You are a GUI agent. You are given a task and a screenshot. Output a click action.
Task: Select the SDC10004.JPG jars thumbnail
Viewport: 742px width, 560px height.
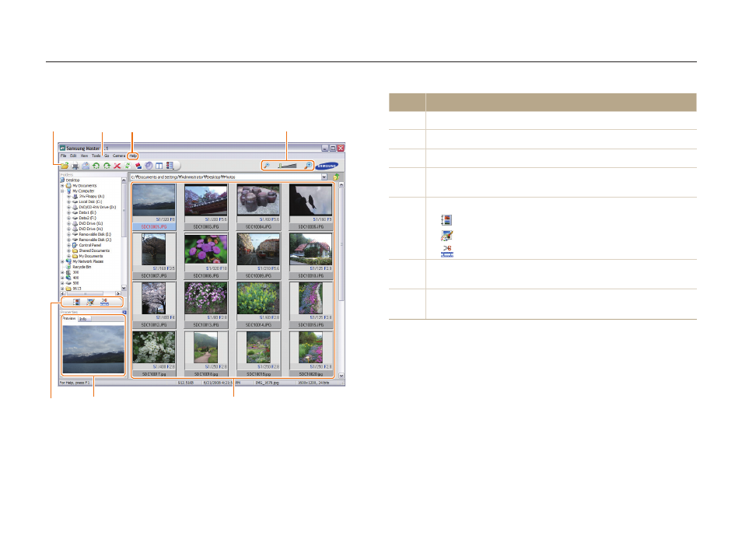pyautogui.click(x=258, y=207)
